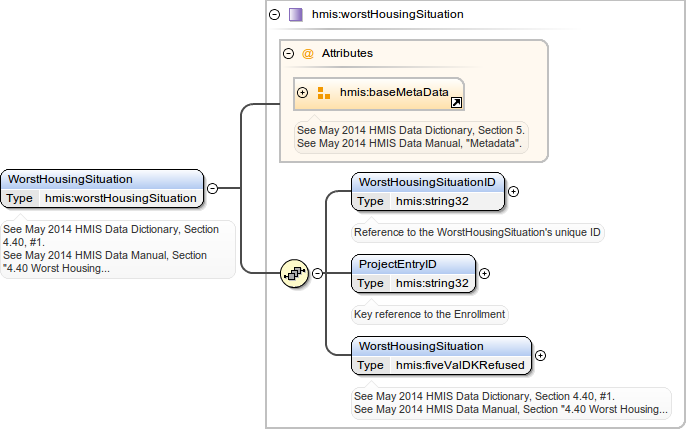The height and width of the screenshot is (430, 687).
Task: Expand the child WorstHousingSituation element
Action: point(540,354)
